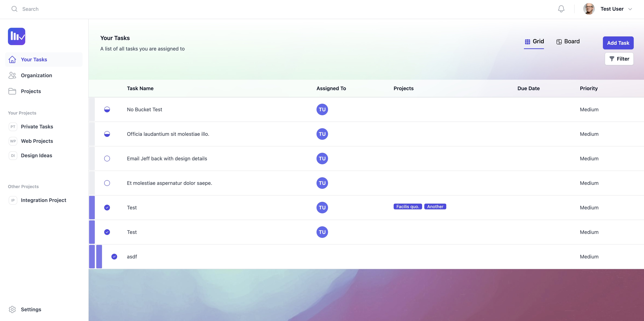The width and height of the screenshot is (644, 321).
Task: Expand the Test User account chevron
Action: pos(630,9)
